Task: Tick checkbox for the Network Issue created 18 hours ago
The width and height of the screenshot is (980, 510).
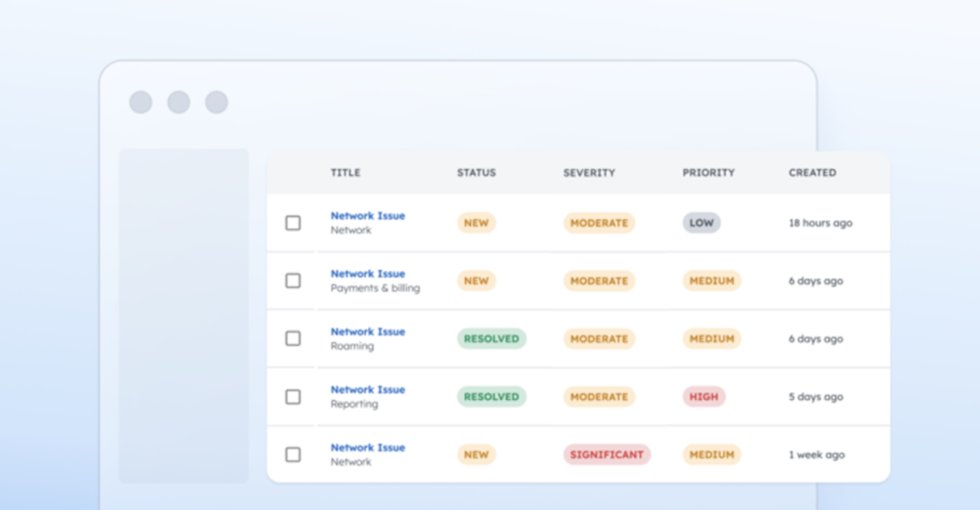Action: click(293, 223)
